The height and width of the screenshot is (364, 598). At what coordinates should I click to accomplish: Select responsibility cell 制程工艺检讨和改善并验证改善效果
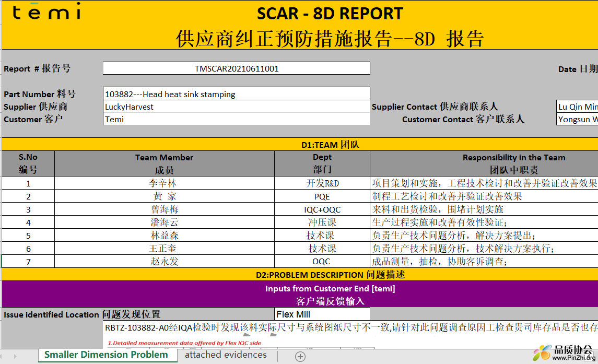484,196
